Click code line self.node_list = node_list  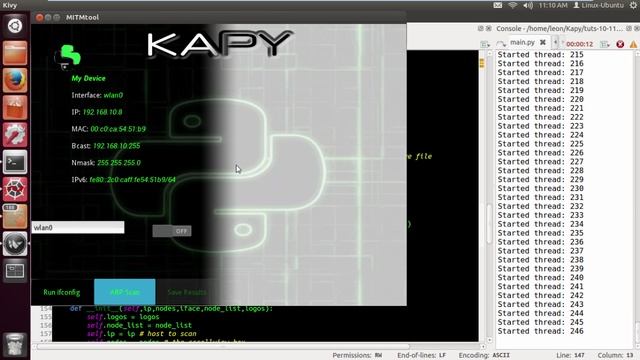[139, 325]
